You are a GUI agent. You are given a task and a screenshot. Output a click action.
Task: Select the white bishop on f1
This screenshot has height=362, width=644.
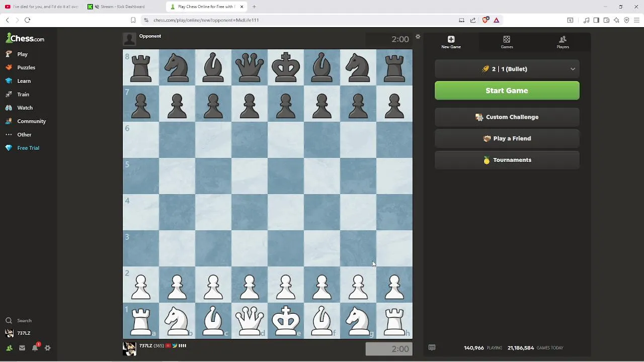[322, 321]
